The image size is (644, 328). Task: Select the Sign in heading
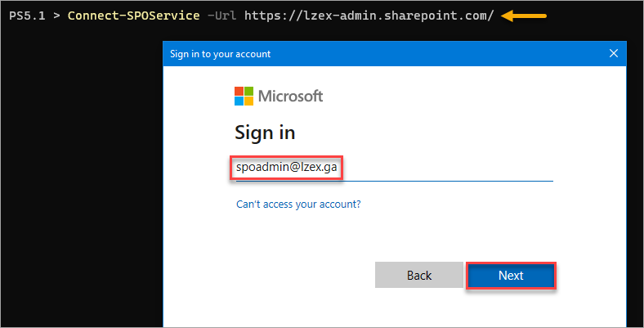click(265, 133)
